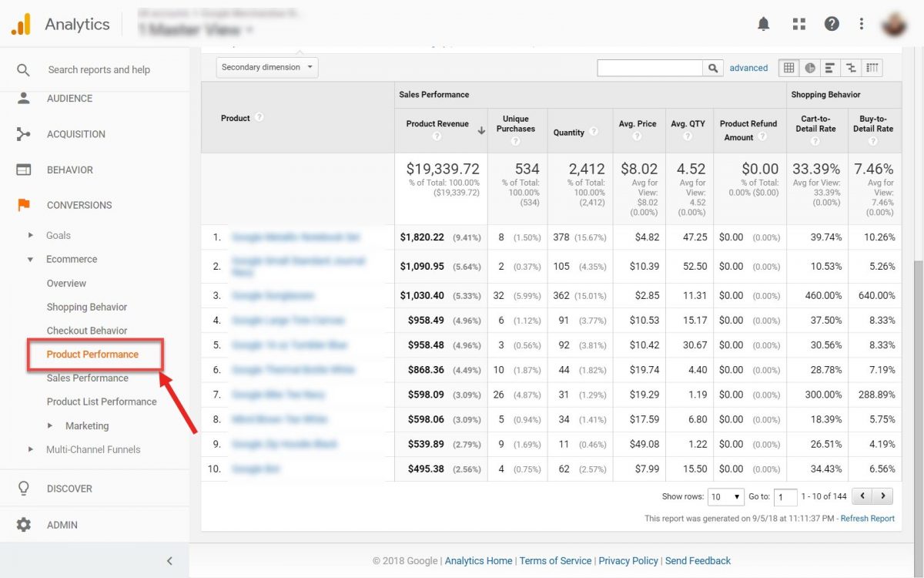Open the Ecommerce Overview report
This screenshot has width=924, height=578.
[66, 284]
